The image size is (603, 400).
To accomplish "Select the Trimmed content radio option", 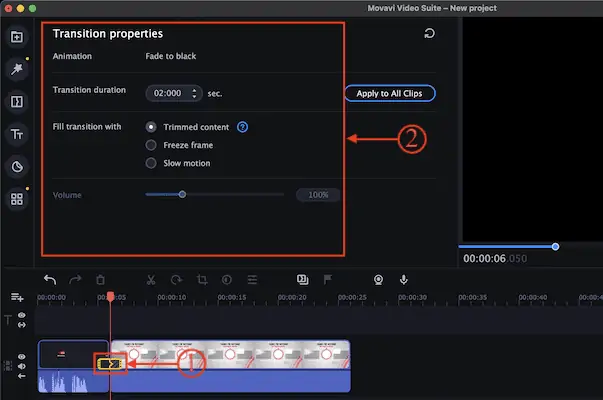I will point(151,127).
